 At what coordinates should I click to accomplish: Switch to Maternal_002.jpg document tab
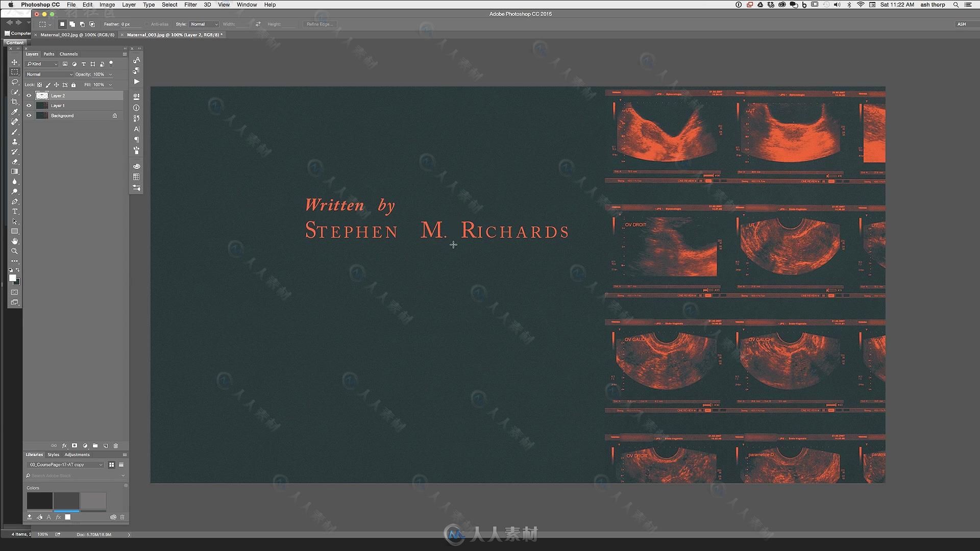point(77,35)
